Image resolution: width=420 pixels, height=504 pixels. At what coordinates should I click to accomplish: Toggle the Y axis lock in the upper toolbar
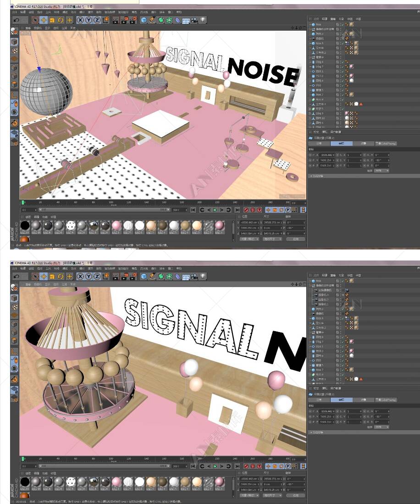click(x=88, y=20)
